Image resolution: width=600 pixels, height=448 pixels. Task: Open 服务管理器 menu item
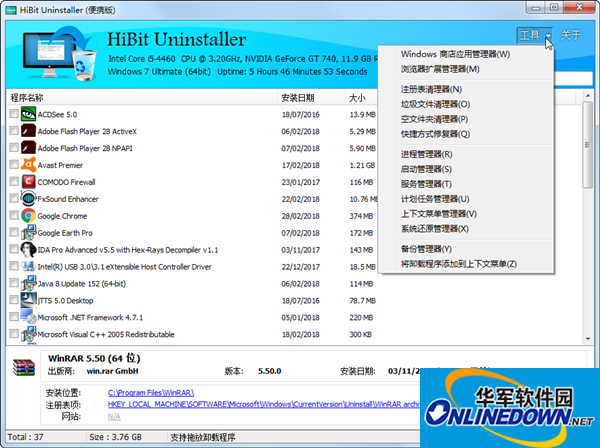[466, 184]
